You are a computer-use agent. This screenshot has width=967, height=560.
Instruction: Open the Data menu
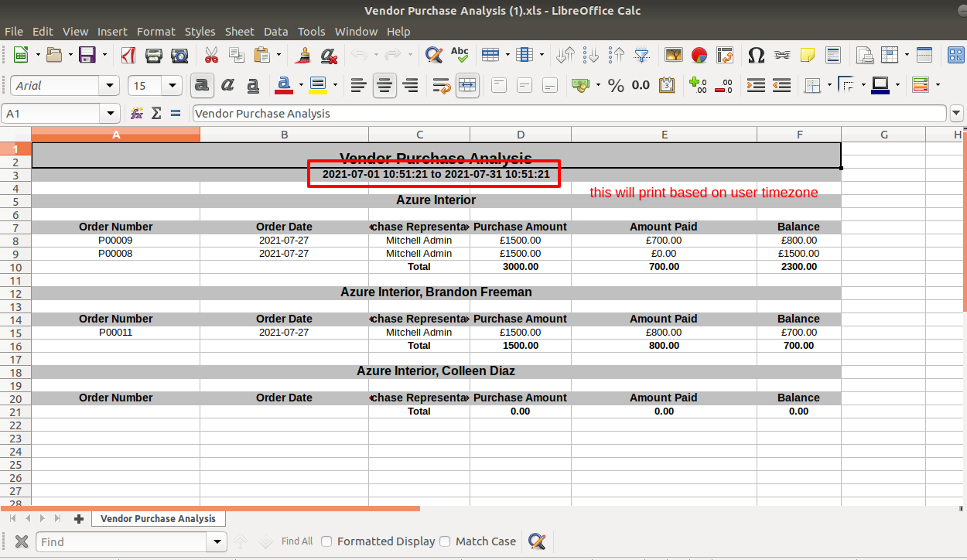click(x=275, y=32)
